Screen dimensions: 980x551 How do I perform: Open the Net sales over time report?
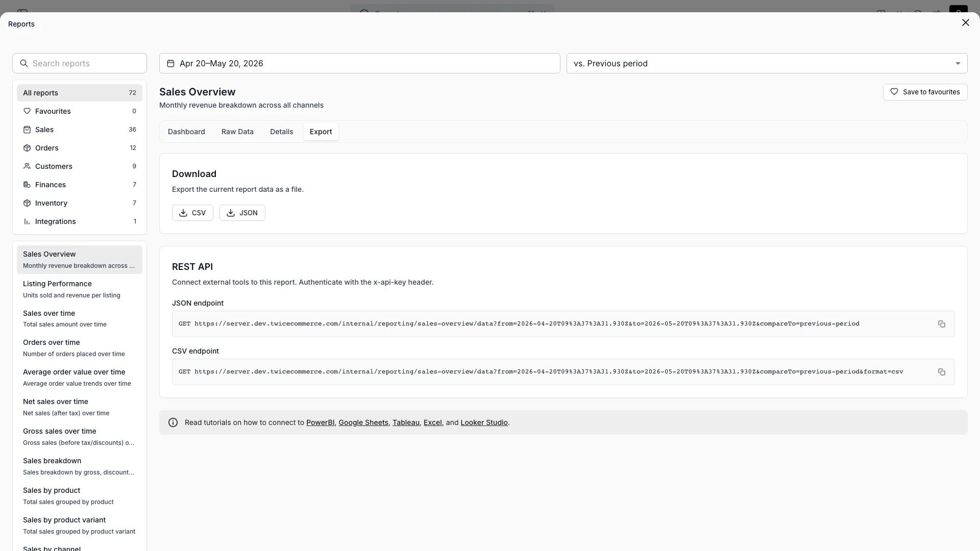tap(80, 407)
